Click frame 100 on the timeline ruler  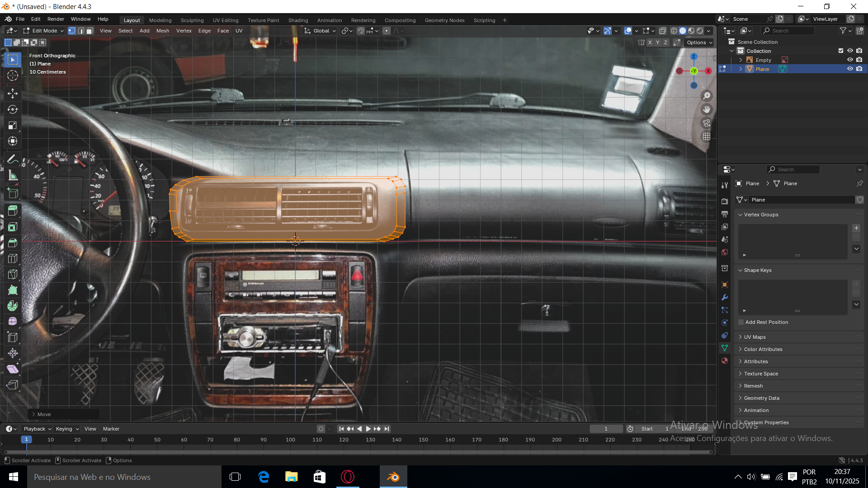click(x=290, y=440)
